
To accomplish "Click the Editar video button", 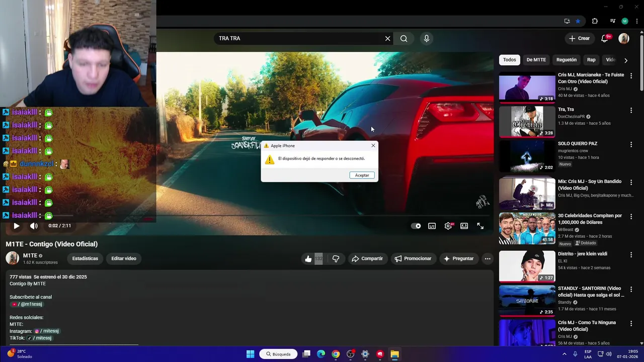I will coord(124,258).
